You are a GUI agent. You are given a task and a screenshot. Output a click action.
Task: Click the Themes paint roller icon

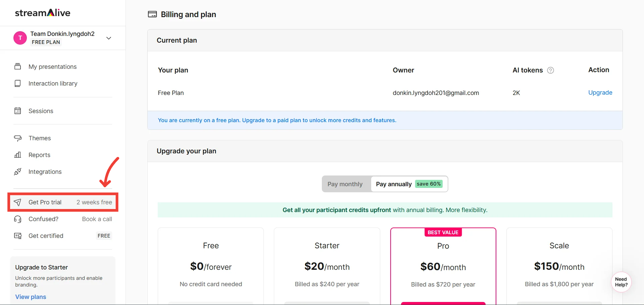pyautogui.click(x=18, y=138)
